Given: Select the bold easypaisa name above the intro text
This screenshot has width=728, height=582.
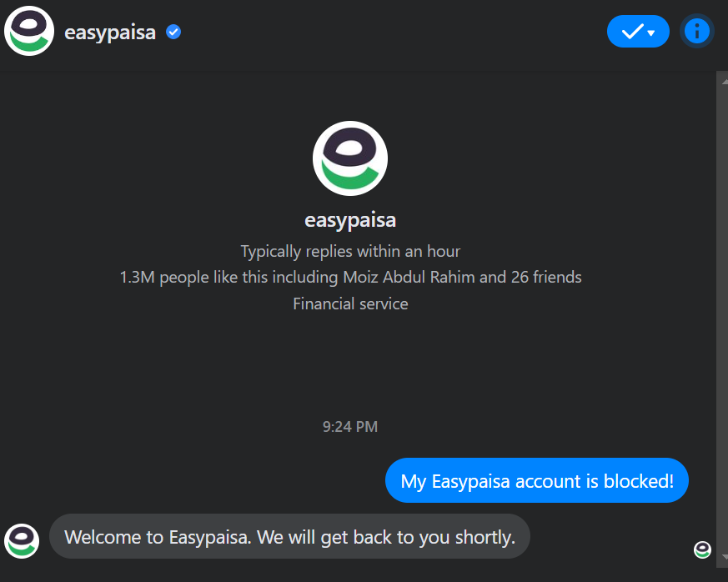Looking at the screenshot, I should [349, 220].
